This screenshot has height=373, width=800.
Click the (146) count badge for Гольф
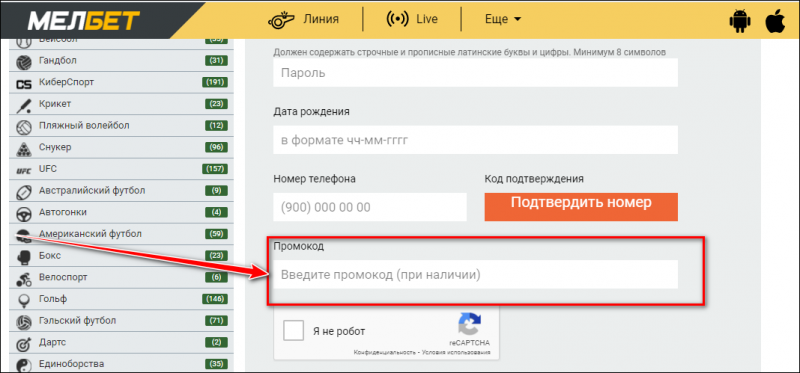[x=215, y=299]
